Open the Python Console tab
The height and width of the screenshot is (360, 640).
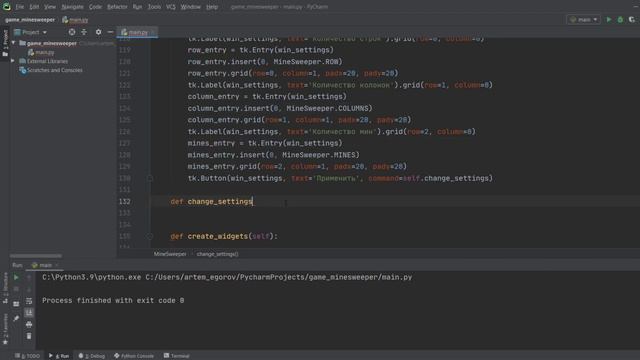(x=134, y=356)
